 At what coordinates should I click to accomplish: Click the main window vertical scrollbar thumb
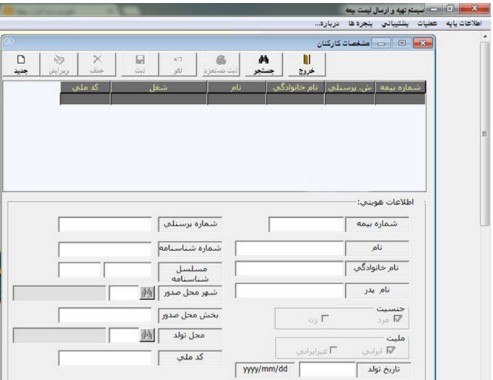point(484,134)
